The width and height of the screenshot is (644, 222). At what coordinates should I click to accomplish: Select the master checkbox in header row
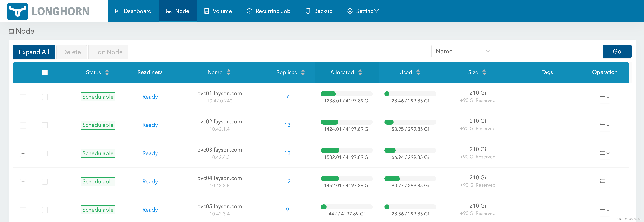coord(45,73)
